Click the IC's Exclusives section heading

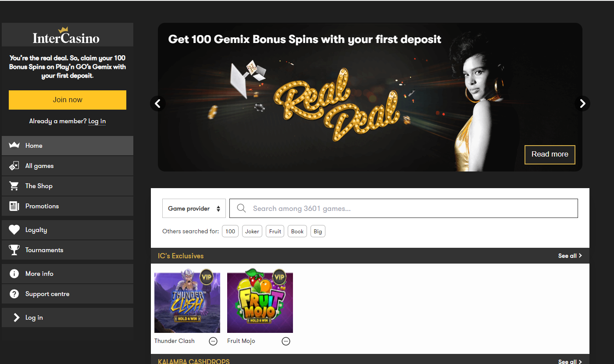[x=181, y=256]
